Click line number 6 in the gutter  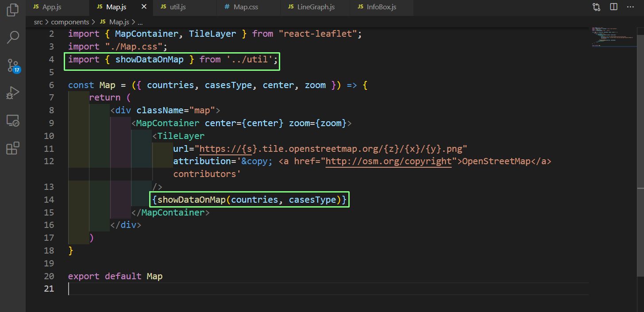click(x=51, y=85)
